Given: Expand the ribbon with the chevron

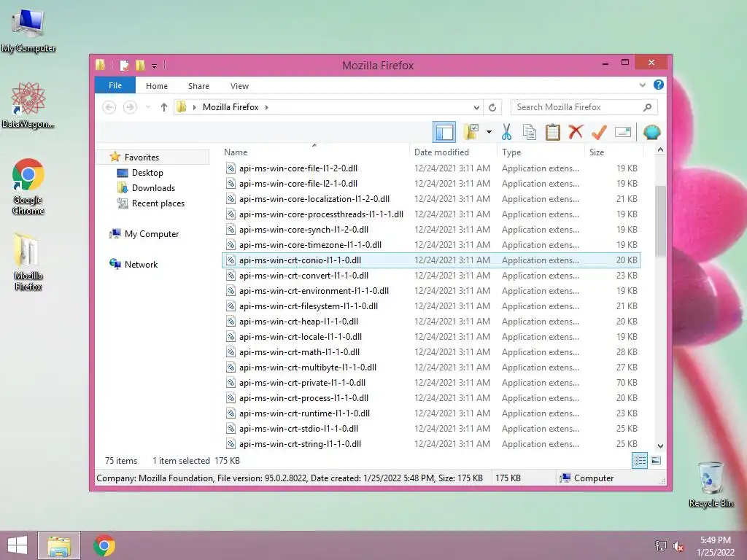Looking at the screenshot, I should point(642,85).
